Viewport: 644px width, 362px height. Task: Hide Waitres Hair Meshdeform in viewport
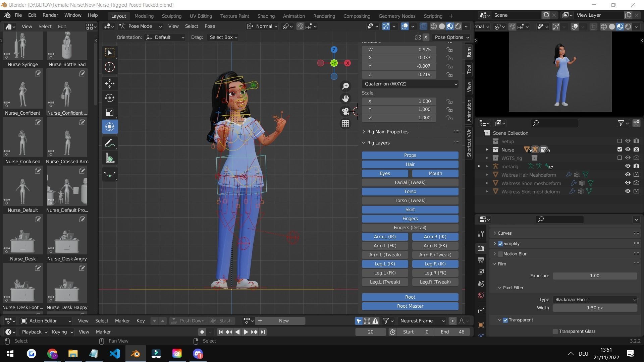[628, 175]
